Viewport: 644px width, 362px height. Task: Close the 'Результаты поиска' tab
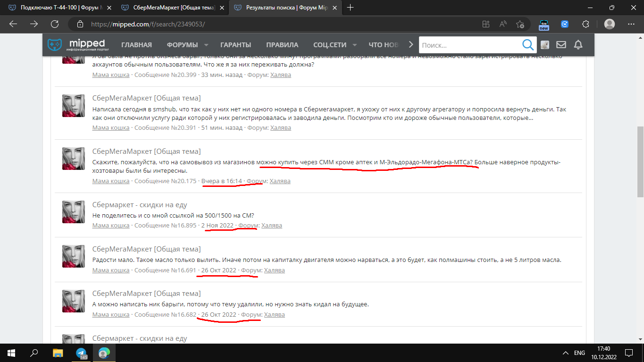pyautogui.click(x=334, y=8)
